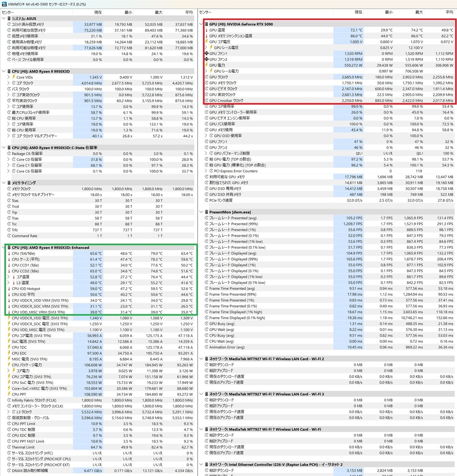Click the icon beside 最大CPU/スレッド使用率
Image resolution: width=457 pixels, height=476 pixels.
pyautogui.click(x=9, y=112)
